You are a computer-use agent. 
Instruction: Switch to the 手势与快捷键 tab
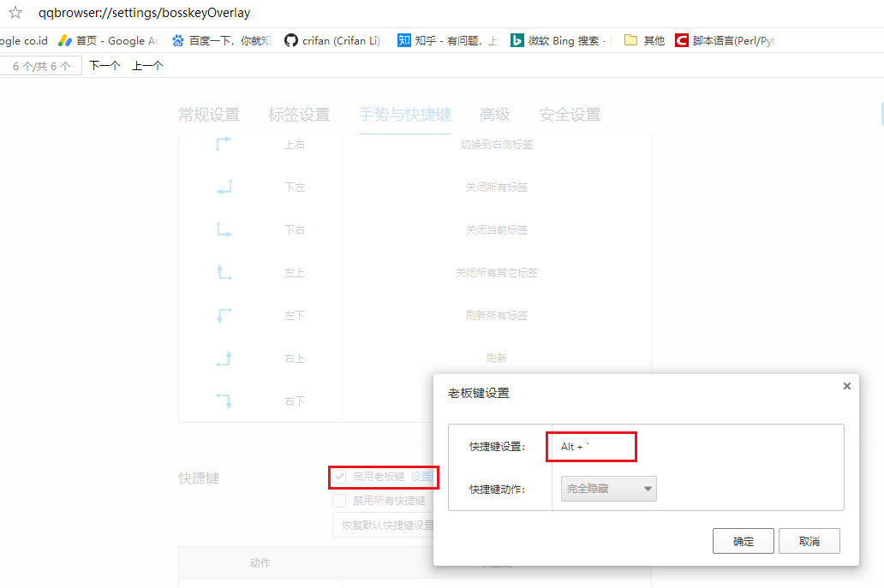(x=405, y=115)
